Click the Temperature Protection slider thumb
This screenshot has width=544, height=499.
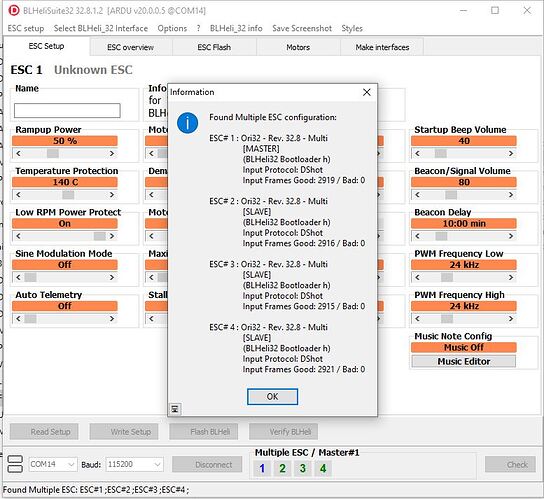click(68, 195)
